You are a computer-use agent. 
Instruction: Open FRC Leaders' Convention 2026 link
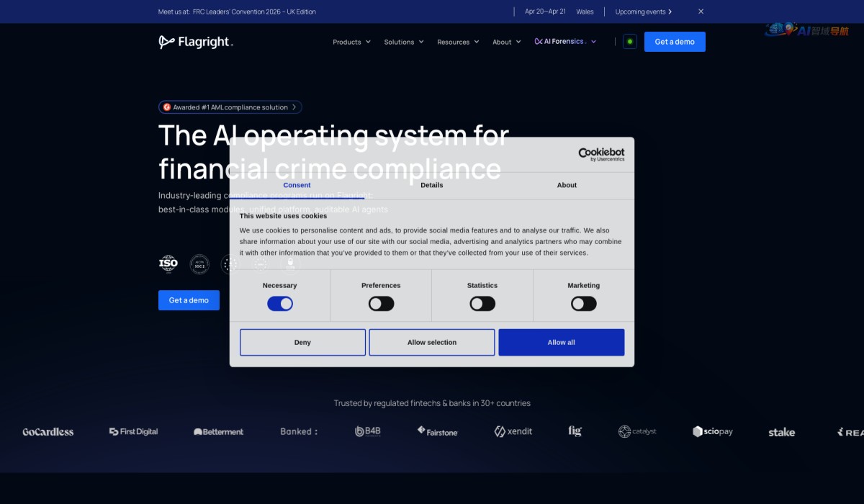point(254,12)
